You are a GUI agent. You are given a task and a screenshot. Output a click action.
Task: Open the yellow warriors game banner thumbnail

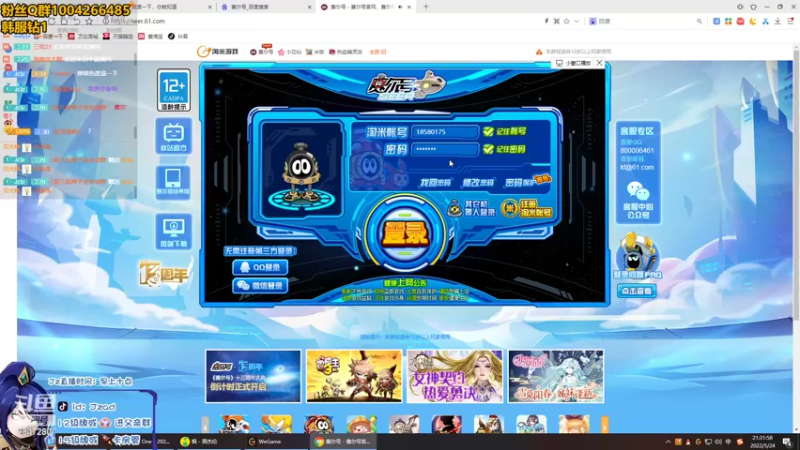(x=354, y=376)
